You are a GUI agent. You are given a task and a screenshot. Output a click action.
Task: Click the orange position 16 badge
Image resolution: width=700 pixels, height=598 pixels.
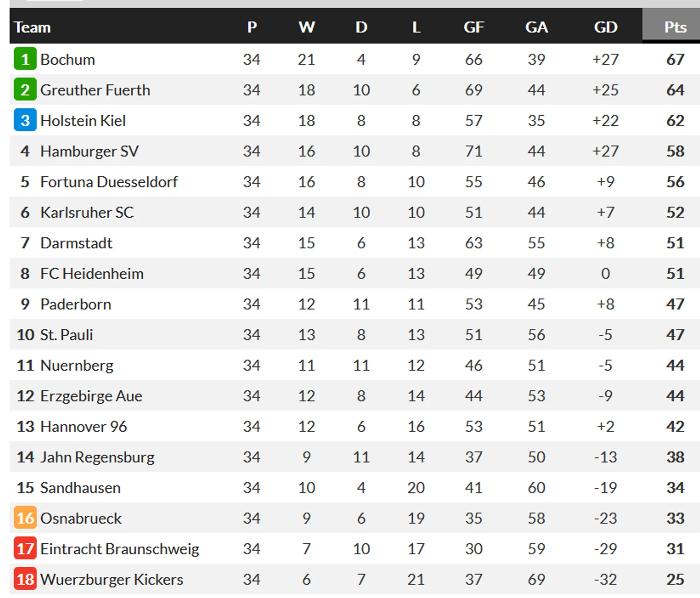(x=25, y=518)
